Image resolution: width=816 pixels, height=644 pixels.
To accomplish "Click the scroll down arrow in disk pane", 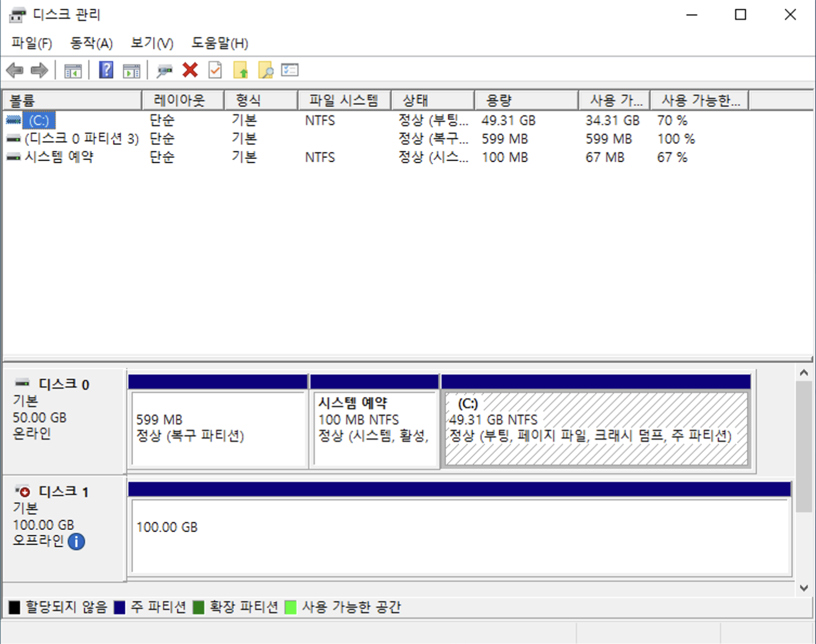I will point(804,588).
